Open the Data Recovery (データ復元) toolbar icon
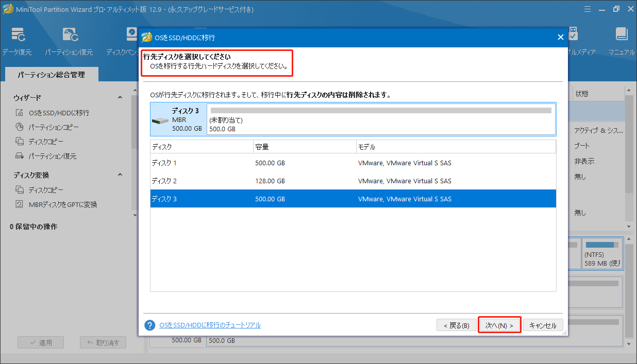The image size is (637, 364). click(x=17, y=41)
